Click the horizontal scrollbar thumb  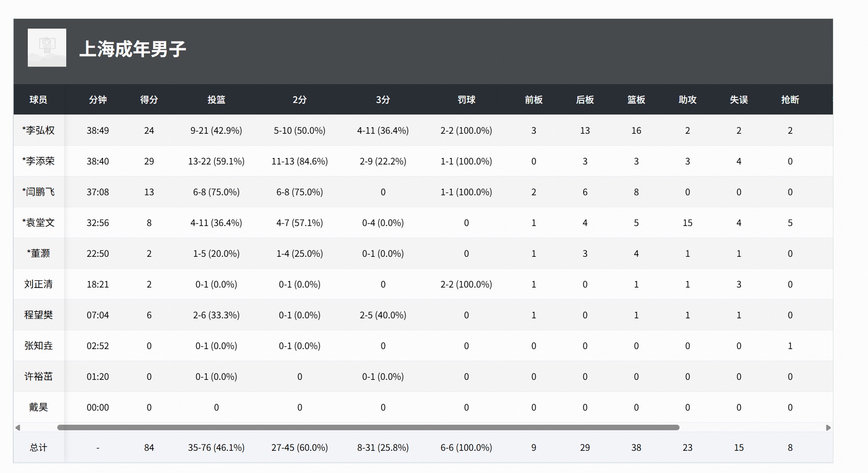pyautogui.click(x=368, y=428)
